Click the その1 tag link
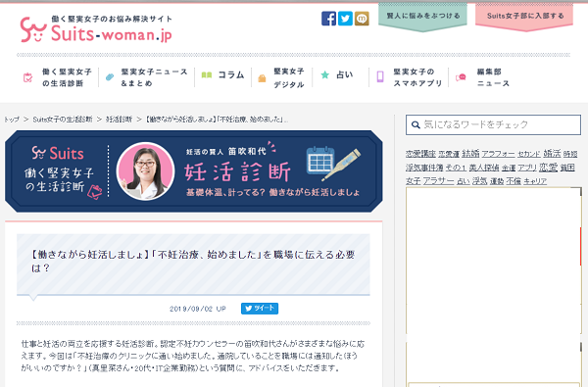The height and width of the screenshot is (387, 588). (x=456, y=168)
